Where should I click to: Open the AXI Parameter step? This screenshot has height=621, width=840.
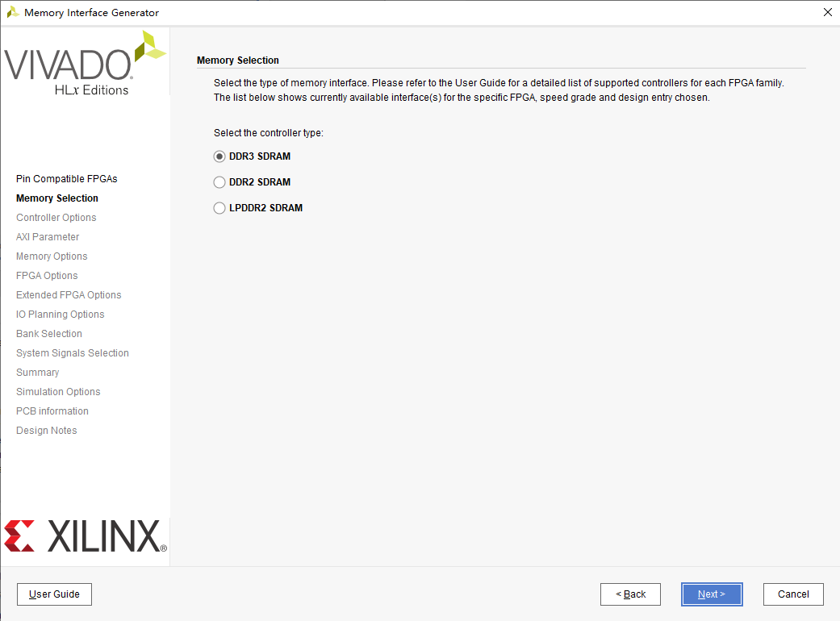(x=47, y=236)
